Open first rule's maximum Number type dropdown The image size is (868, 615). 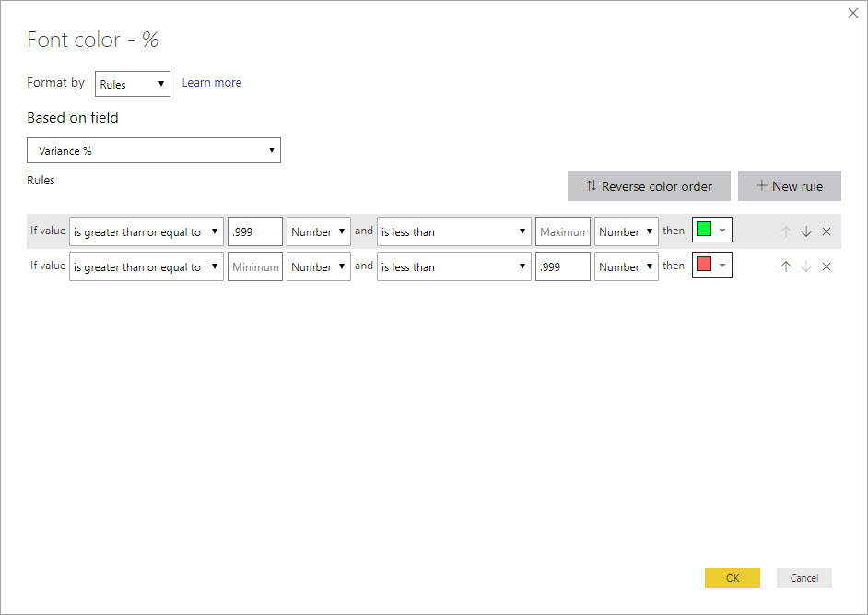click(x=626, y=231)
